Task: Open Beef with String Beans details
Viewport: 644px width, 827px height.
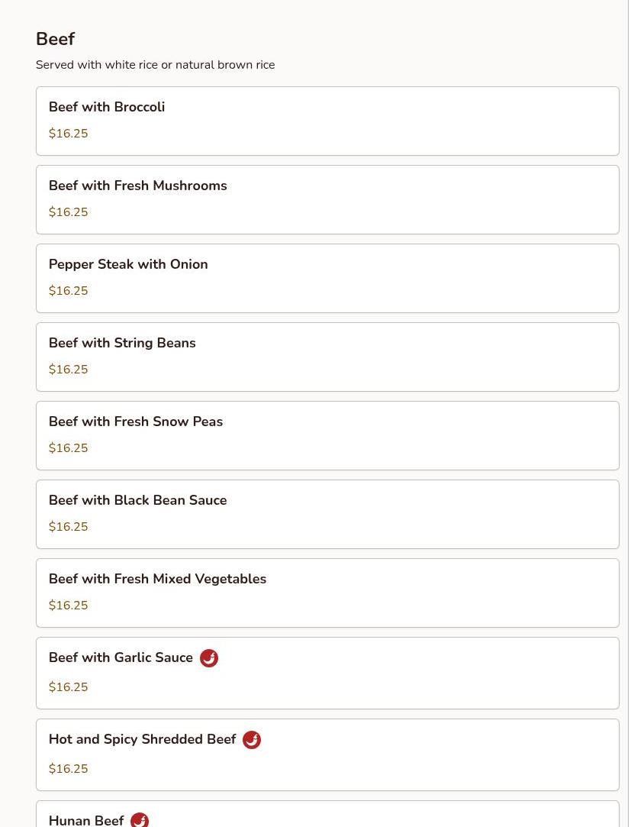Action: click(327, 357)
